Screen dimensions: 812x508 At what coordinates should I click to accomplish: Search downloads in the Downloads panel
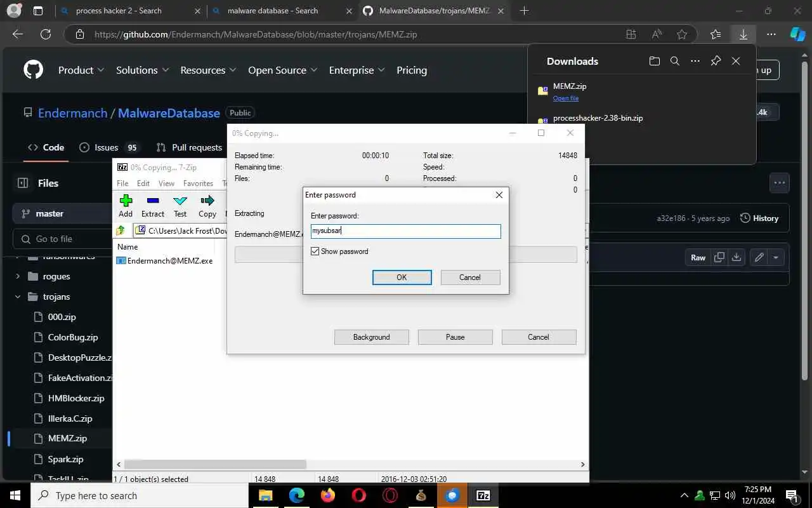click(675, 61)
